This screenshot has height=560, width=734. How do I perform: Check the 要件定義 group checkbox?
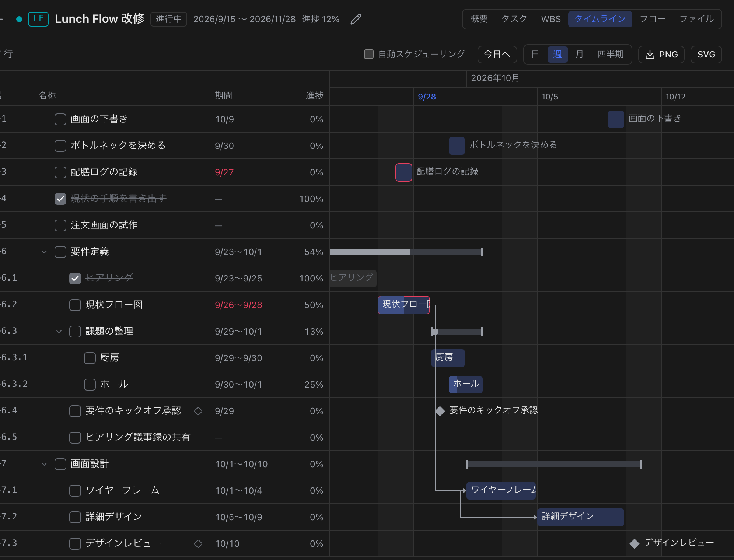(60, 252)
